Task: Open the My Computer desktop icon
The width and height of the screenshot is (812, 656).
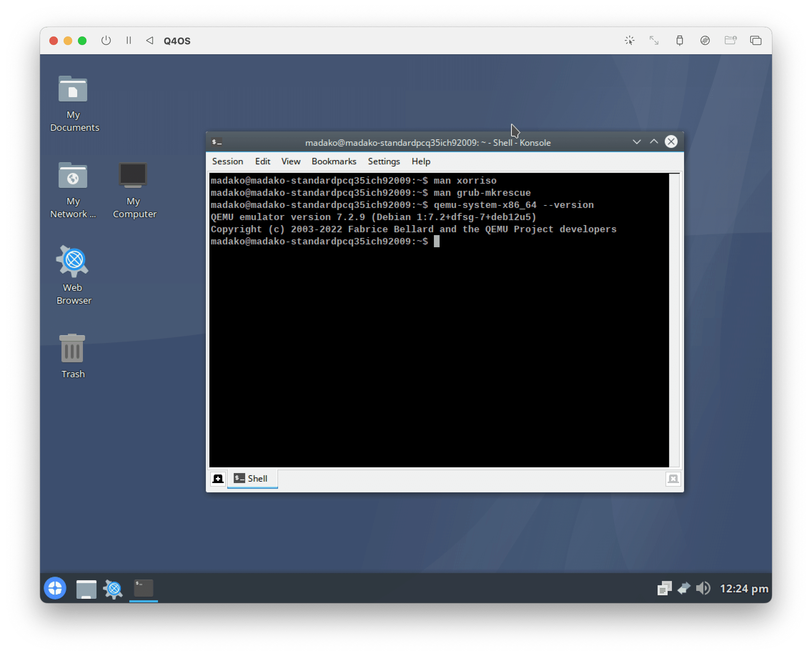Action: (134, 190)
